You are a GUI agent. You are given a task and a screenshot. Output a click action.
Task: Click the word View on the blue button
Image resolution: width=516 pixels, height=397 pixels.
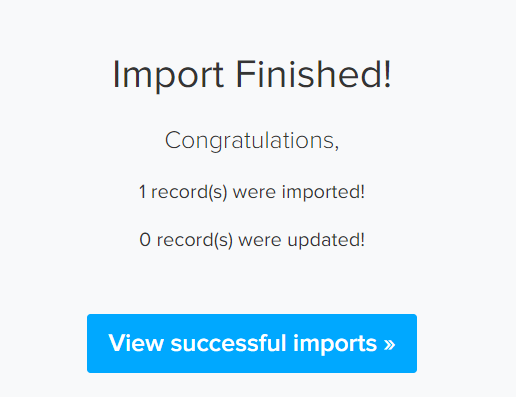(x=136, y=343)
